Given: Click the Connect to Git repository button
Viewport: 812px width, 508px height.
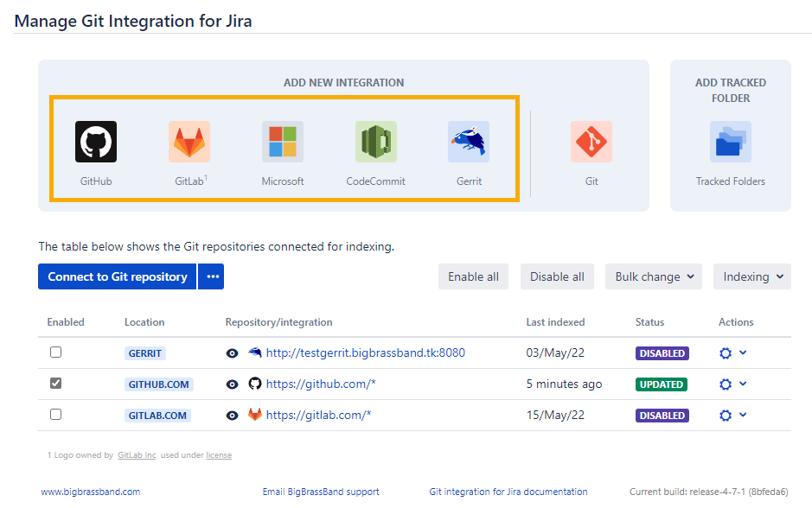Looking at the screenshot, I should click(x=118, y=276).
